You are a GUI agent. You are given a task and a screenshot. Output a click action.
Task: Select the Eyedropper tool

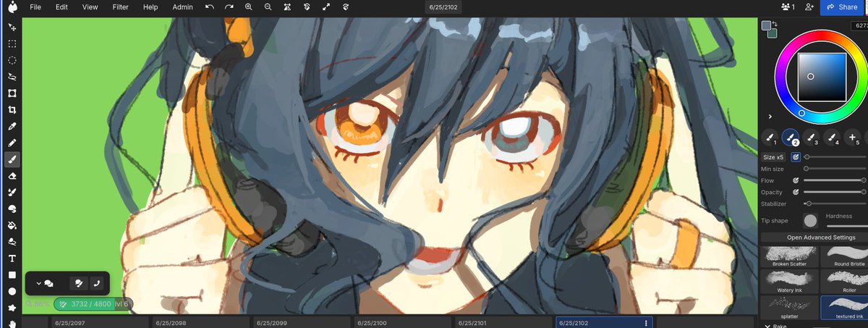click(x=12, y=127)
